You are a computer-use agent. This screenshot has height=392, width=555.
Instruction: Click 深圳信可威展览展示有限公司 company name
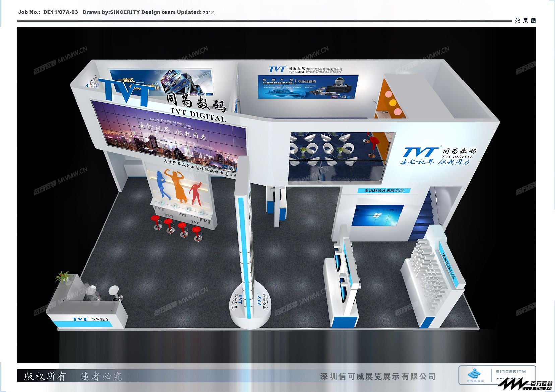pyautogui.click(x=378, y=376)
